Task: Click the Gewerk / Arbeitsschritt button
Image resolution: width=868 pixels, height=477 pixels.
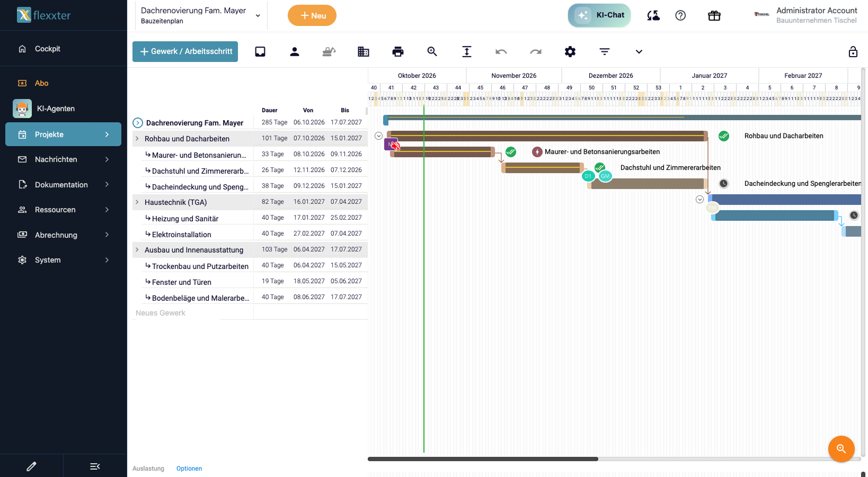Action: click(x=185, y=51)
